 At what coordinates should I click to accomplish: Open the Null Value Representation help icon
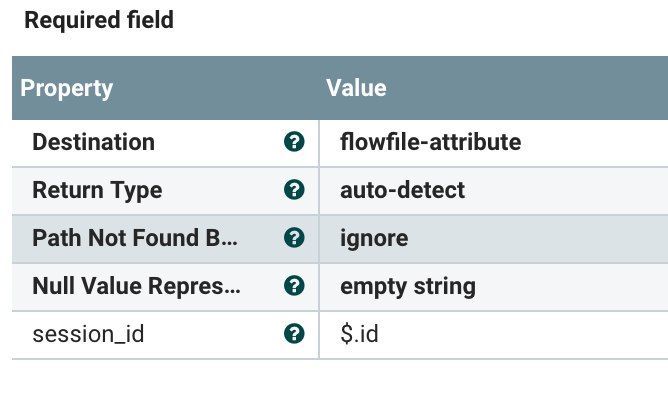[x=294, y=286]
